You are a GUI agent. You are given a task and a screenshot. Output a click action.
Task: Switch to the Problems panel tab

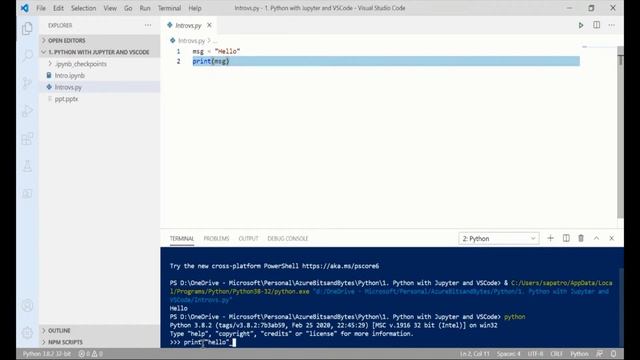(216, 238)
